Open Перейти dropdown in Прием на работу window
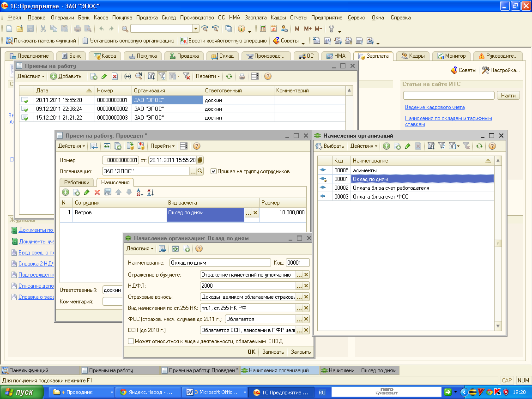Screen dimensions: 532x399 pos(163,146)
